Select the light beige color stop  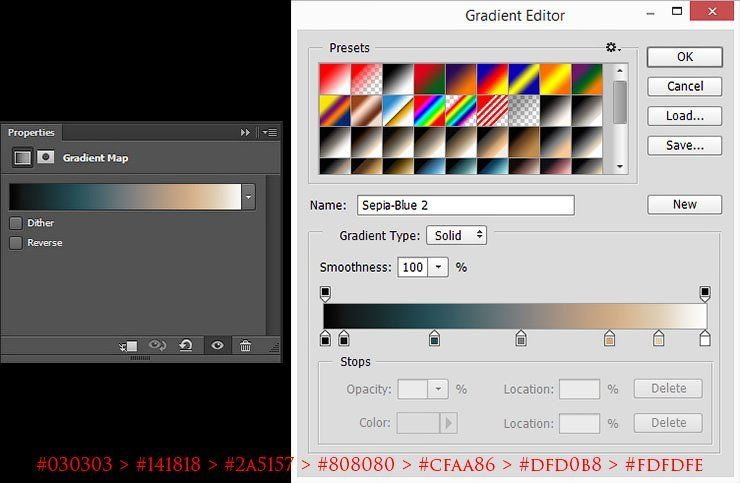[x=658, y=338]
